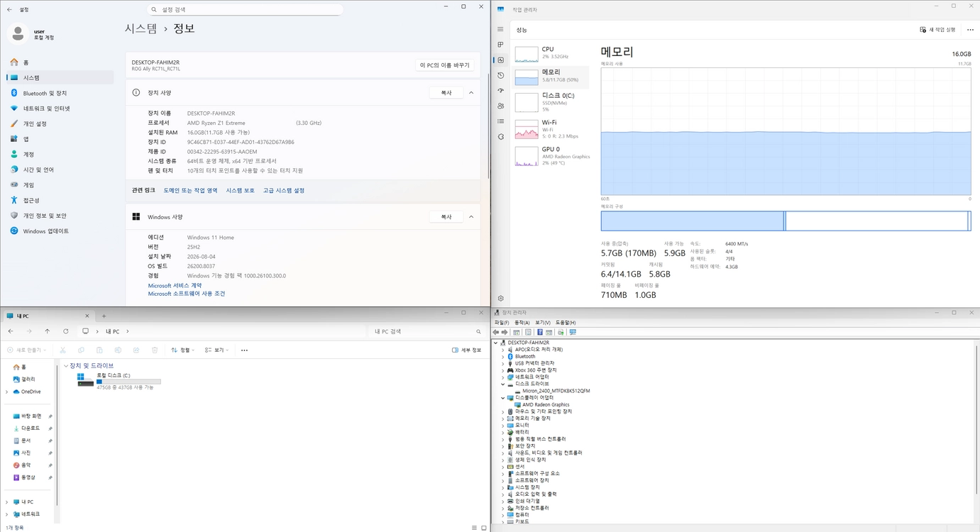Click 새 작업 실행 in Task Manager
The height and width of the screenshot is (532, 980).
(x=938, y=30)
